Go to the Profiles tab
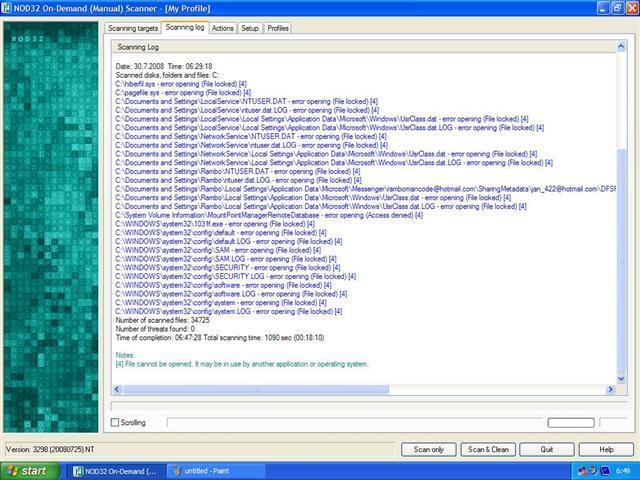Viewport: 640px width, 480px height. 278,28
